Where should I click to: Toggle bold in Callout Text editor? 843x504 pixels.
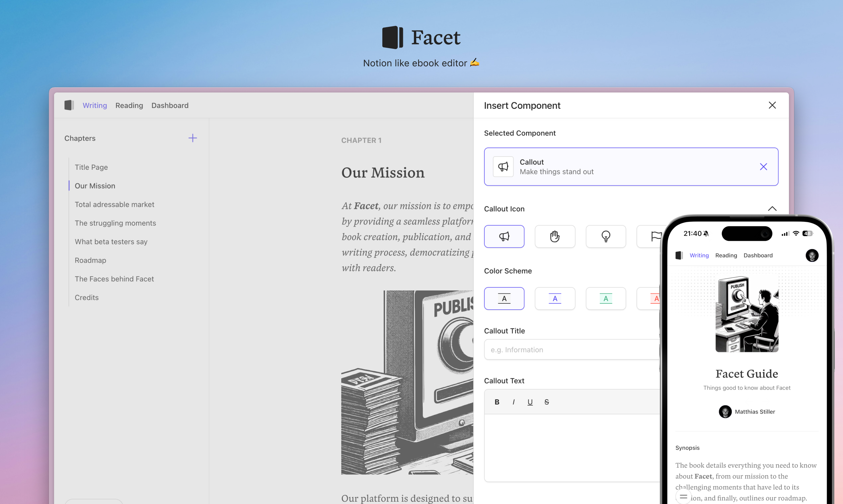click(497, 402)
